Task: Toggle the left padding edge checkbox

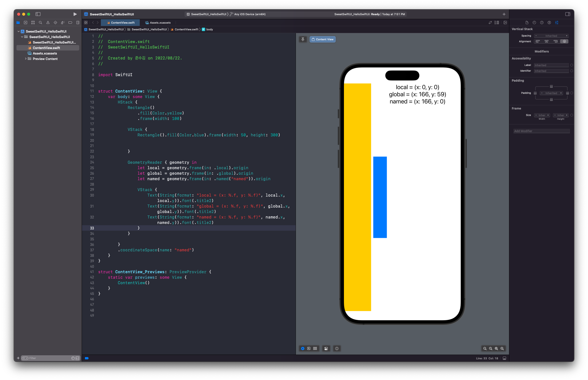Action: [x=535, y=93]
